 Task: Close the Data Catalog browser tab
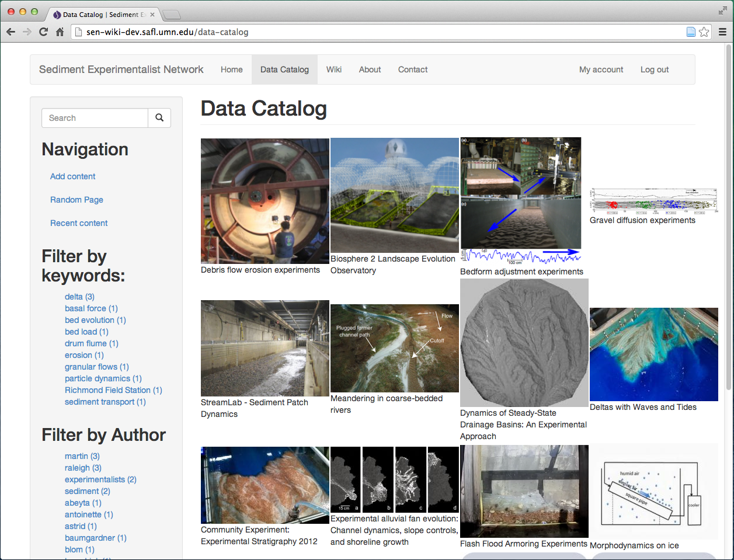pyautogui.click(x=152, y=14)
